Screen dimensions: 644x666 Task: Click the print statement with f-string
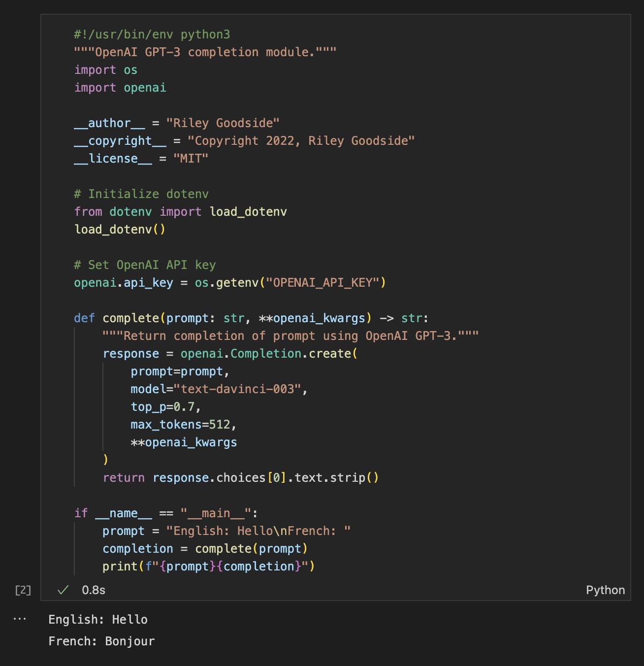(209, 566)
